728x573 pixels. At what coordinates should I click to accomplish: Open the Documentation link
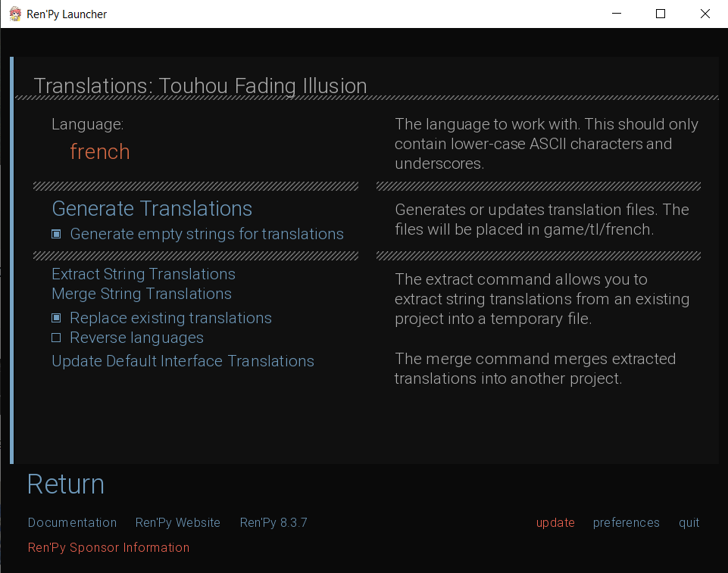click(x=72, y=523)
